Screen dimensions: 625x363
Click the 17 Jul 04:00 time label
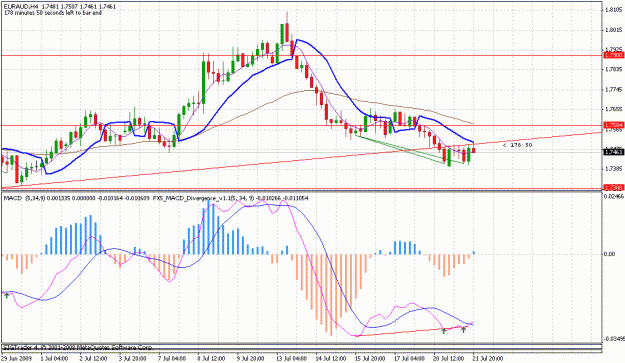[x=409, y=359]
